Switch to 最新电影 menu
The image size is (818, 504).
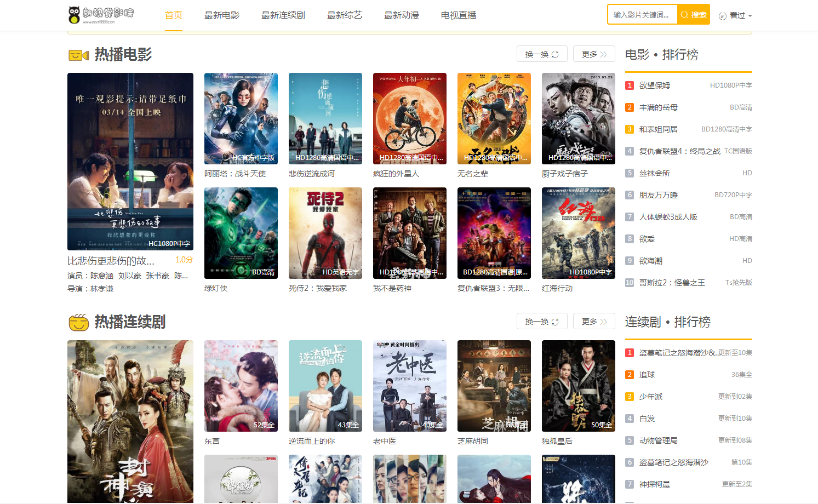pyautogui.click(x=222, y=15)
